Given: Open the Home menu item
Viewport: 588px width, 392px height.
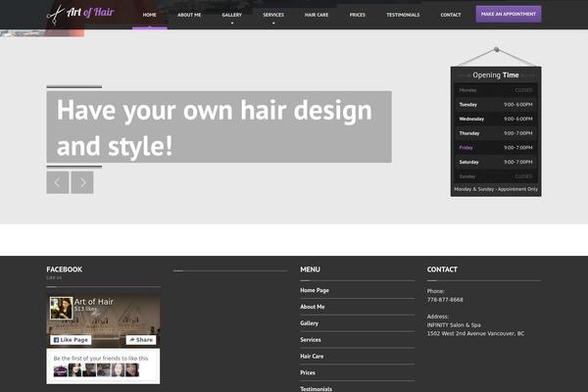Looking at the screenshot, I should (149, 15).
